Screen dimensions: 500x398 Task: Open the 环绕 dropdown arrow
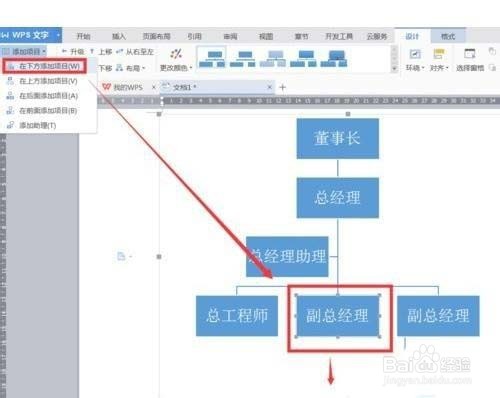point(423,68)
